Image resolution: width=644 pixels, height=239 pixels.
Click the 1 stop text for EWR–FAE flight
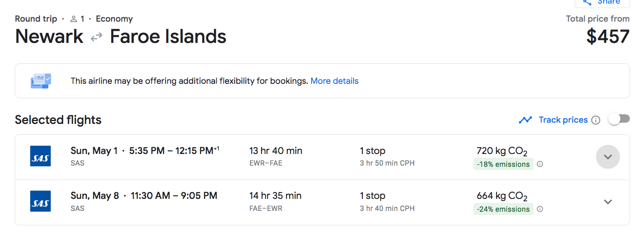372,151
